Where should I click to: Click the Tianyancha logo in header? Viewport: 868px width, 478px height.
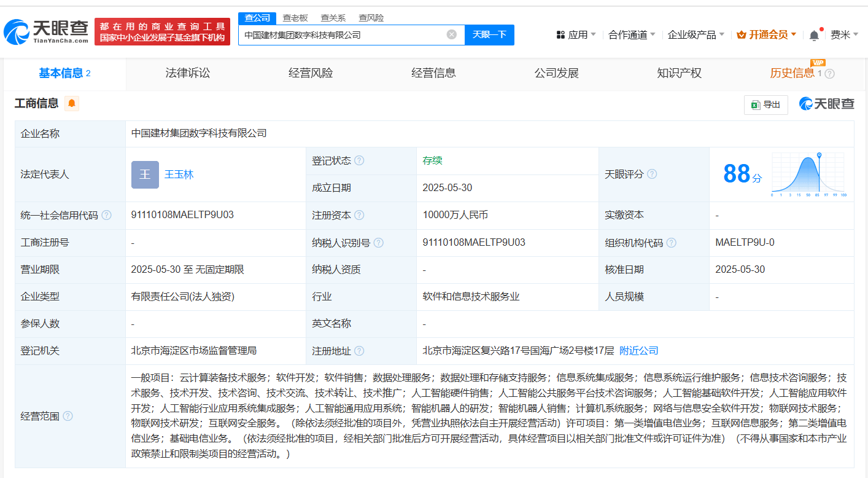pos(47,31)
